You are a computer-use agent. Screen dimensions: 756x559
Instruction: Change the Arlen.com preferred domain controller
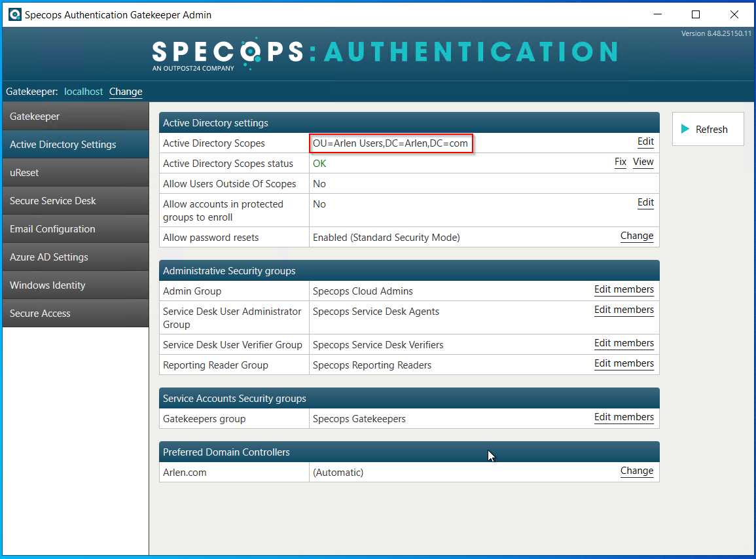[x=637, y=471]
